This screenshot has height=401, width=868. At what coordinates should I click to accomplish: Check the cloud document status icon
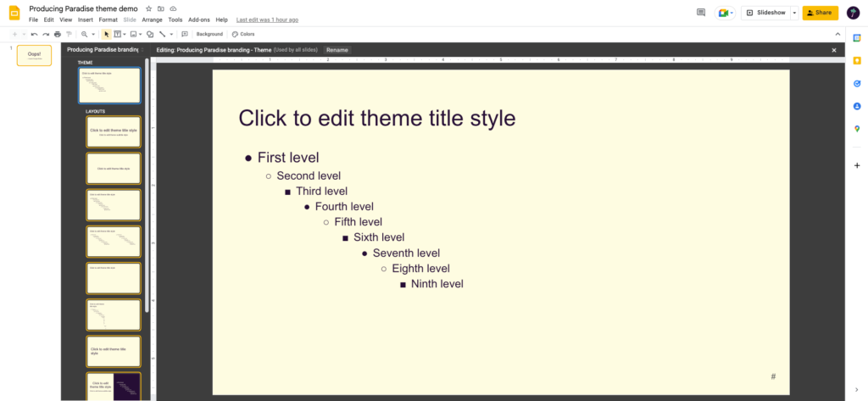pyautogui.click(x=173, y=8)
